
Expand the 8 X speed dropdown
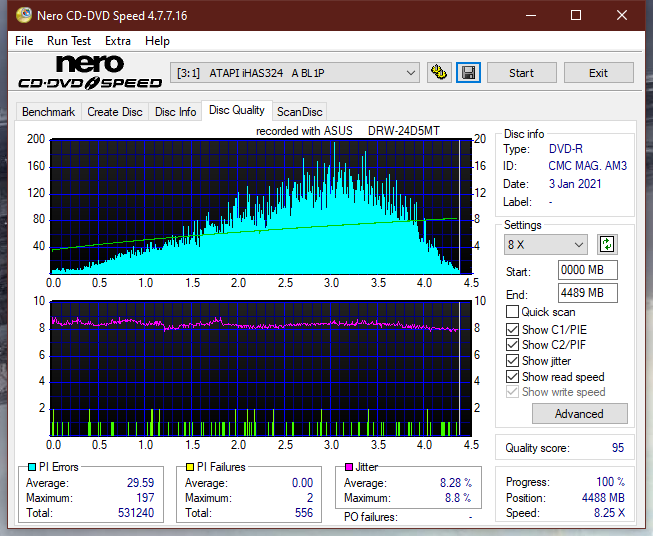(545, 244)
